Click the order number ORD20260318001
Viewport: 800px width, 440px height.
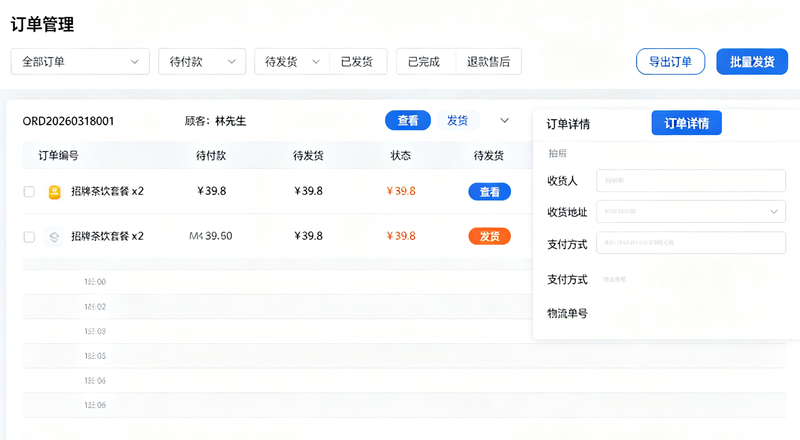click(68, 121)
